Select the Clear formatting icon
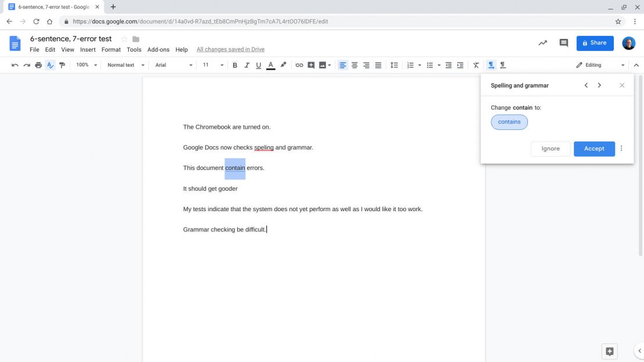644x362 pixels. tap(476, 65)
